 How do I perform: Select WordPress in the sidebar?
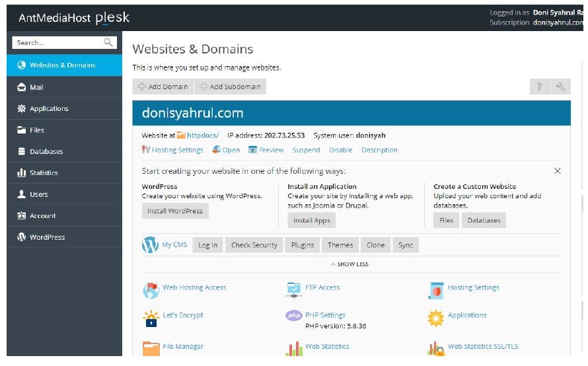pyautogui.click(x=64, y=237)
